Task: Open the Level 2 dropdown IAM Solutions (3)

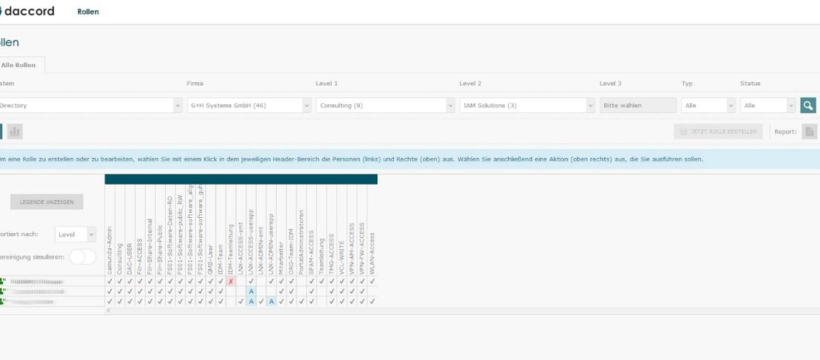Action: 527,105
